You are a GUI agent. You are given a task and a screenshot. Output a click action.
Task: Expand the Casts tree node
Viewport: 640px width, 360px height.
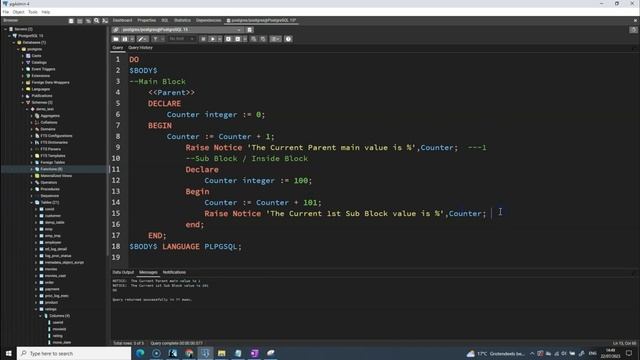pos(23,56)
